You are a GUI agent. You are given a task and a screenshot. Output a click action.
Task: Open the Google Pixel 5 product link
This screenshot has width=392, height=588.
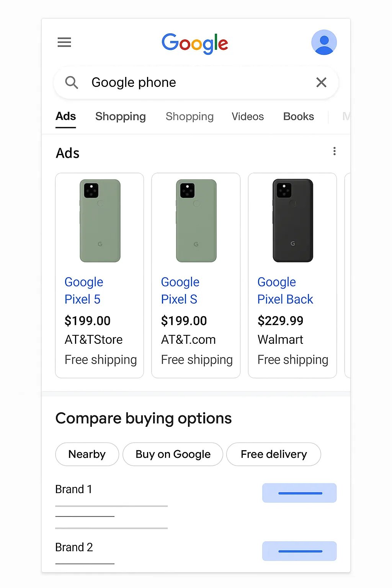pyautogui.click(x=84, y=291)
